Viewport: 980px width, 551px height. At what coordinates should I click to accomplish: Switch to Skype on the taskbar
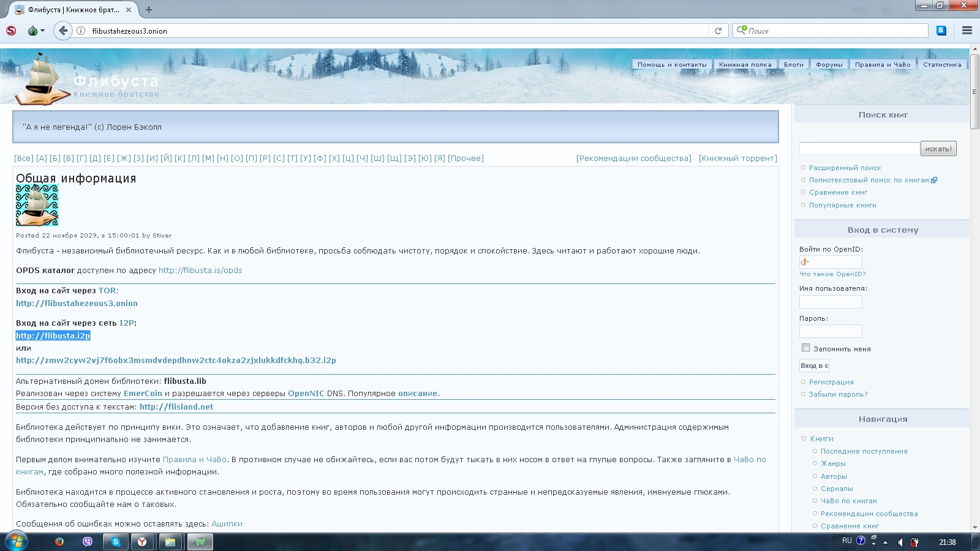(116, 542)
